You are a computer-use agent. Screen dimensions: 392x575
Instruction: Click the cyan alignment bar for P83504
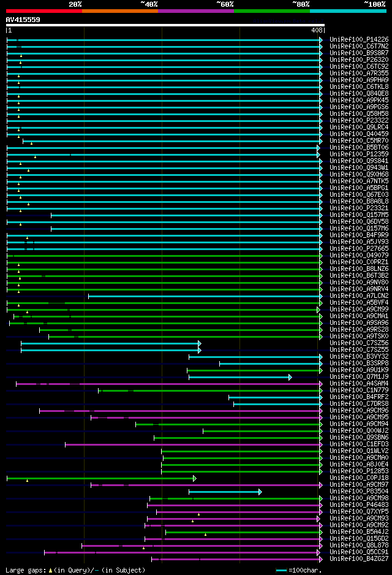click(x=225, y=492)
